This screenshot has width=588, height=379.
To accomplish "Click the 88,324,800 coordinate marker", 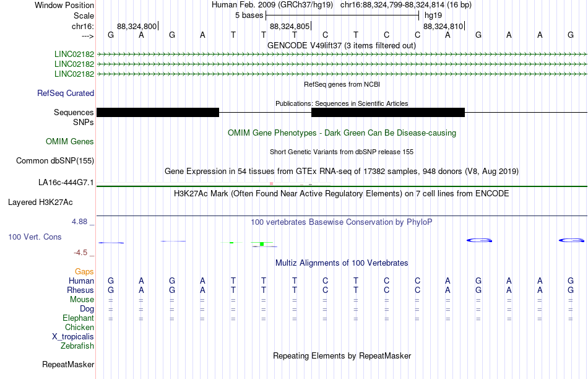I will click(x=137, y=26).
